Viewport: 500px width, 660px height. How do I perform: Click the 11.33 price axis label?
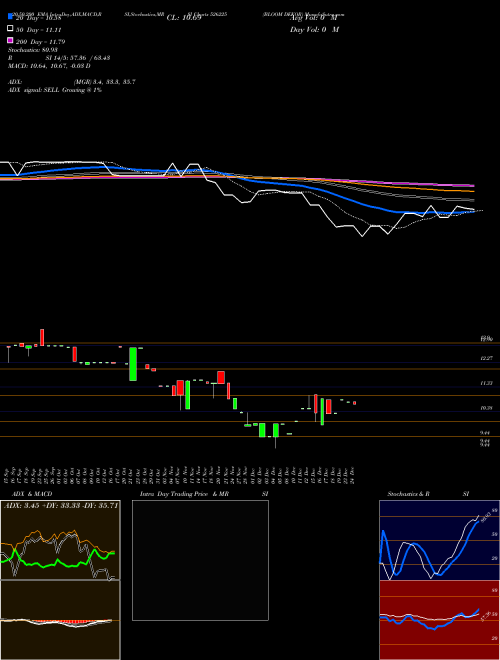click(486, 383)
